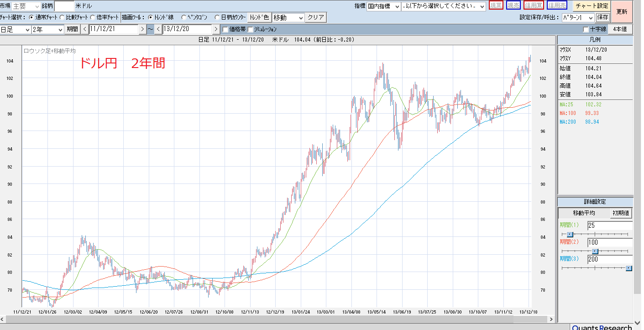644x330 pixels.
Task: Click the 期間(1) value field 25
Action: [610, 225]
